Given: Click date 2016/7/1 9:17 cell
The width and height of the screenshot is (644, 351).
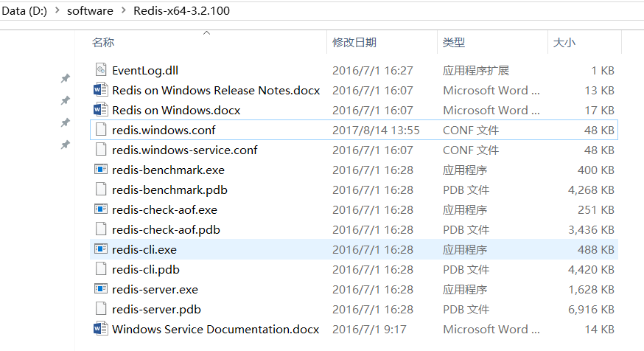Looking at the screenshot, I should [369, 329].
